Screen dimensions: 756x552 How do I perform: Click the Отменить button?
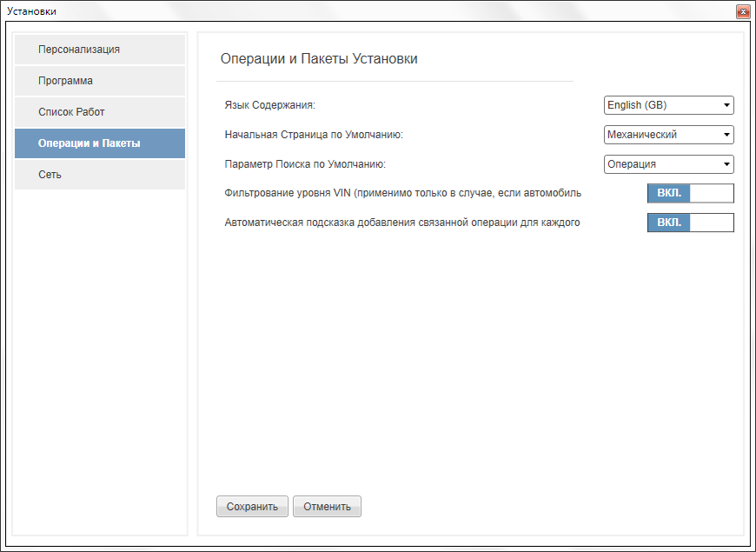click(327, 507)
